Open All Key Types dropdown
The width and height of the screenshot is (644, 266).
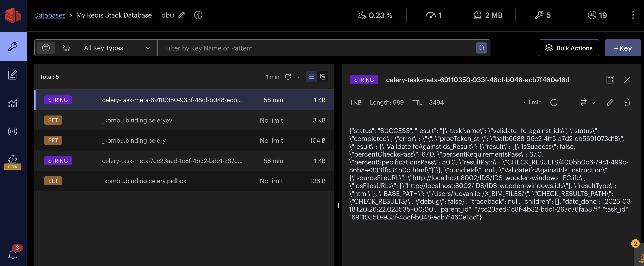click(117, 48)
